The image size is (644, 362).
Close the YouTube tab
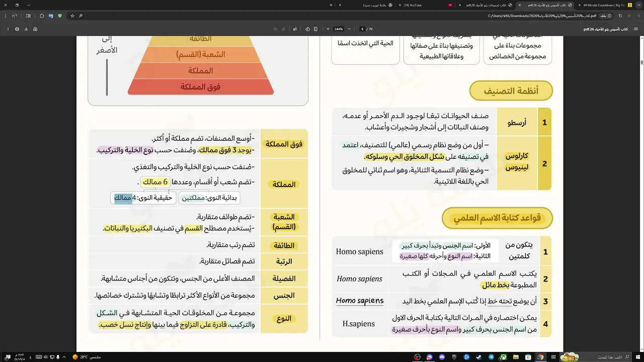pyautogui.click(x=400, y=5)
